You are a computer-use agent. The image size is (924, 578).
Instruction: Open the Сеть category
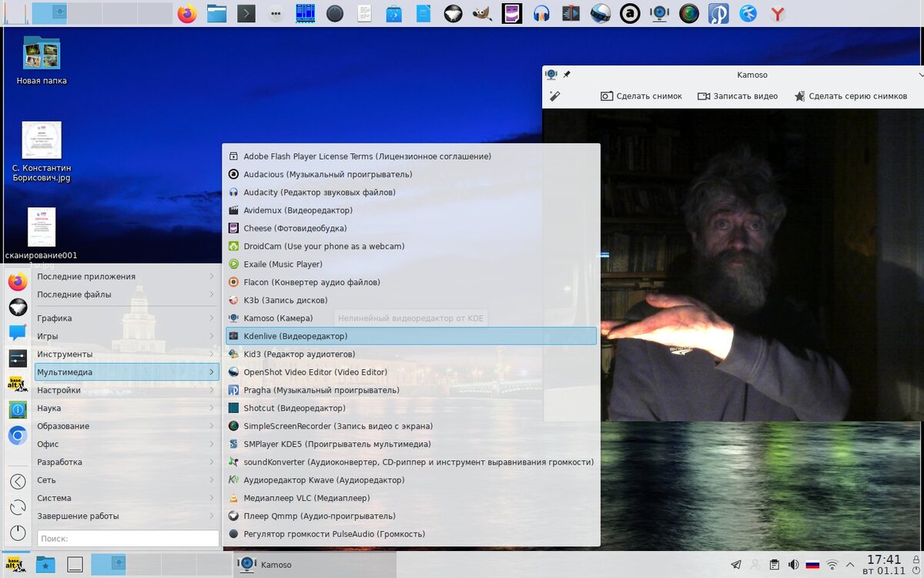tap(127, 480)
